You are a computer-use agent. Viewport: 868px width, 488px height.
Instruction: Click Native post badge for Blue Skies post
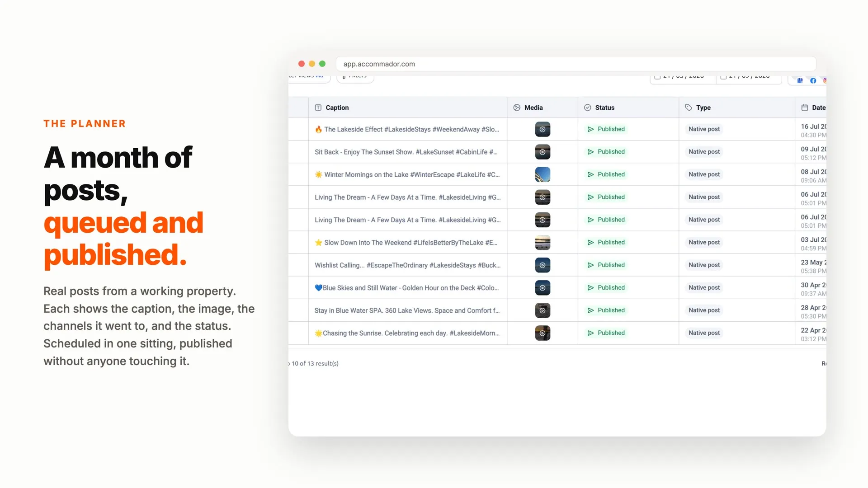[704, 288]
